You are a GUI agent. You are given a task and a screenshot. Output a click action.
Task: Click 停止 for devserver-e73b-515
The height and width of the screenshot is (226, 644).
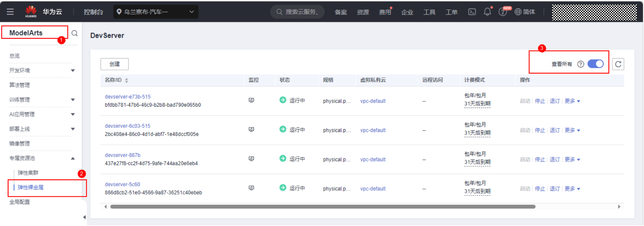click(x=540, y=101)
